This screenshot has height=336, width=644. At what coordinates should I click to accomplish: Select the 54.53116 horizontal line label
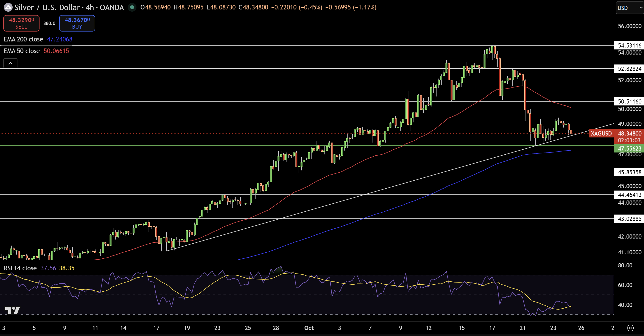(629, 46)
